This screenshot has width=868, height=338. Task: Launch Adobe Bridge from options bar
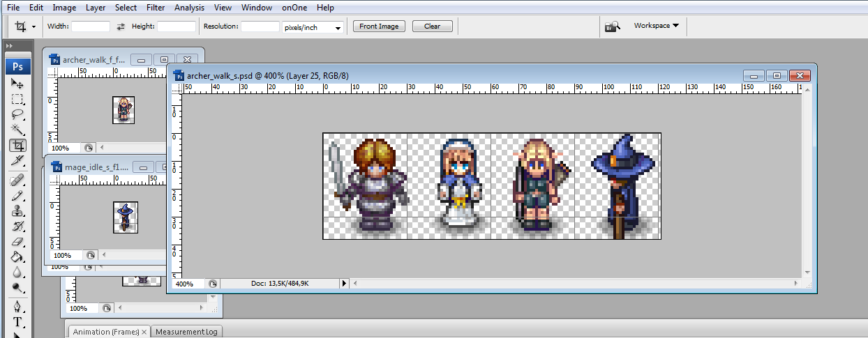[612, 26]
